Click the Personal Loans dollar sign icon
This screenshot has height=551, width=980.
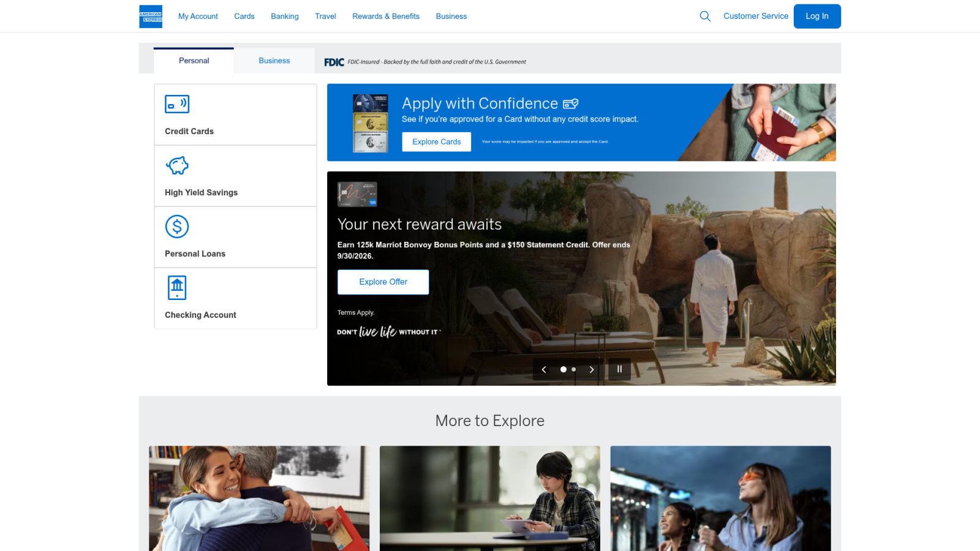(177, 227)
